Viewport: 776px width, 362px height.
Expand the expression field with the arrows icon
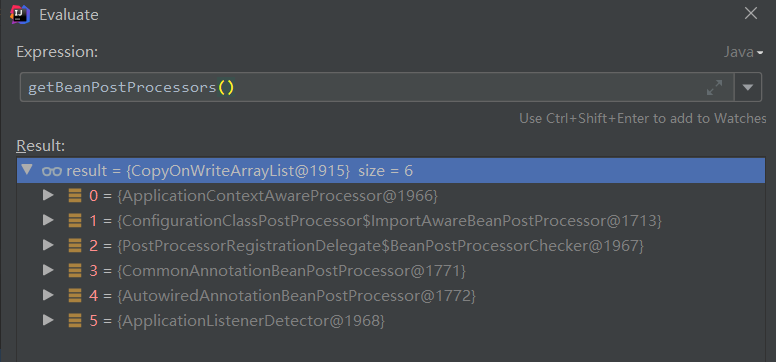tap(714, 88)
